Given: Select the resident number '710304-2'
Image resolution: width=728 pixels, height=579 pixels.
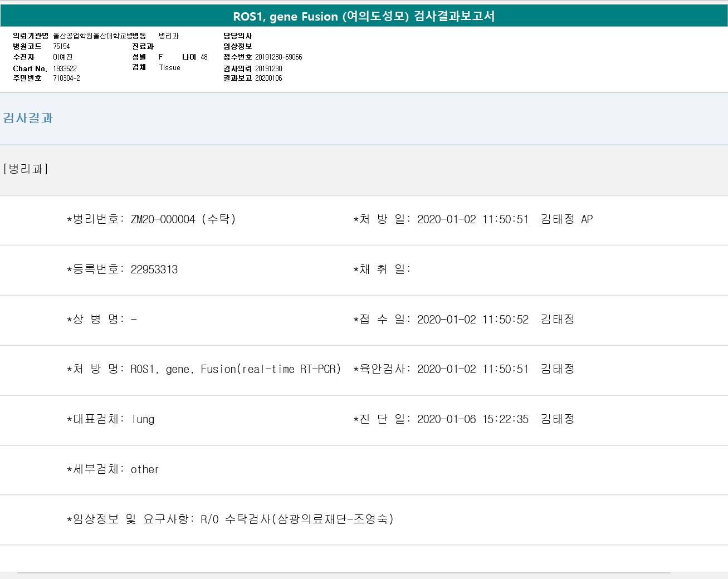Looking at the screenshot, I should pos(66,78).
